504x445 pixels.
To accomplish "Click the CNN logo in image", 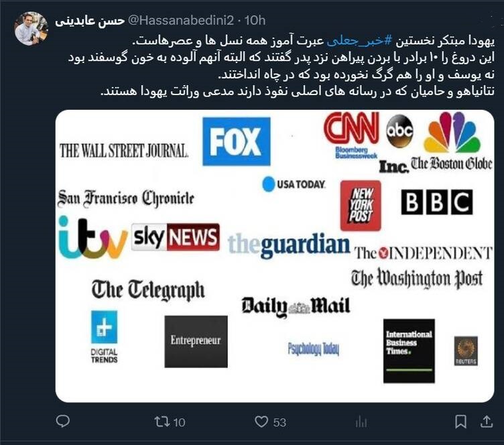I will click(x=351, y=128).
